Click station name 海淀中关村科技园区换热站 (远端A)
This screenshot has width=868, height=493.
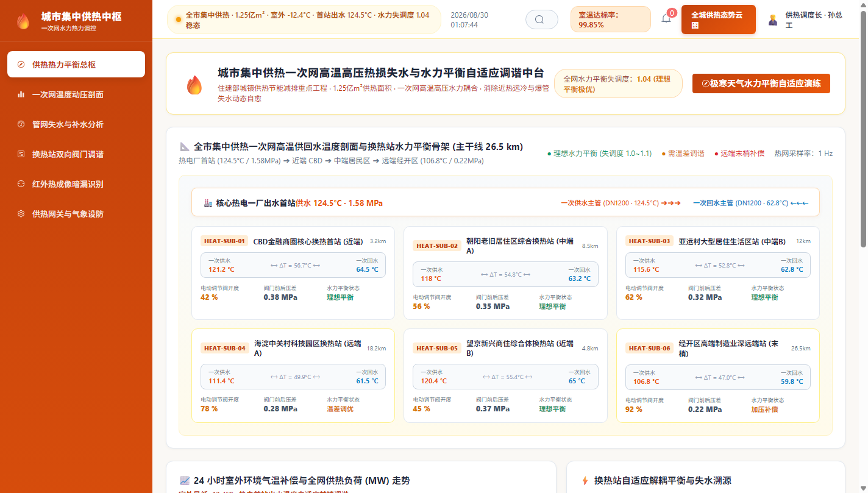[x=308, y=348]
